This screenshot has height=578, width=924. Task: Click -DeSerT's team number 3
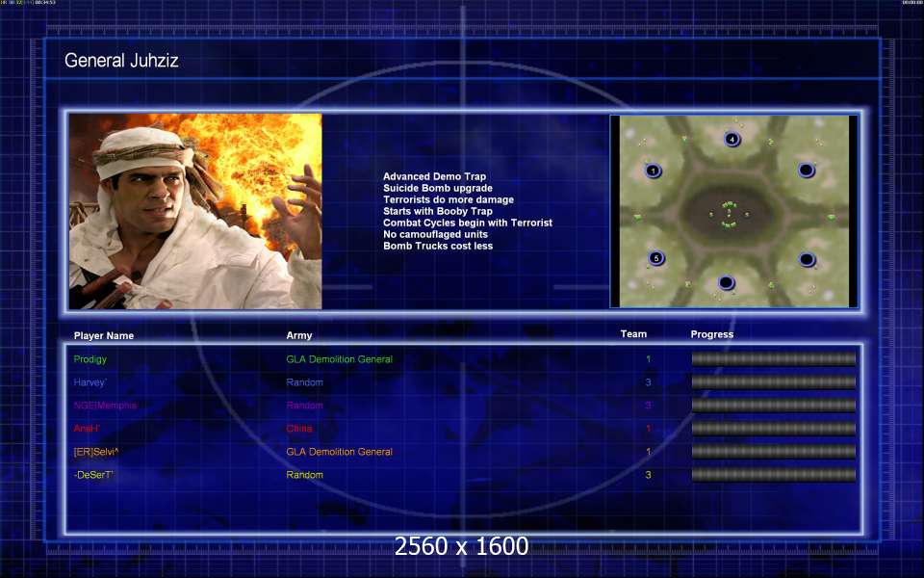[x=648, y=475]
